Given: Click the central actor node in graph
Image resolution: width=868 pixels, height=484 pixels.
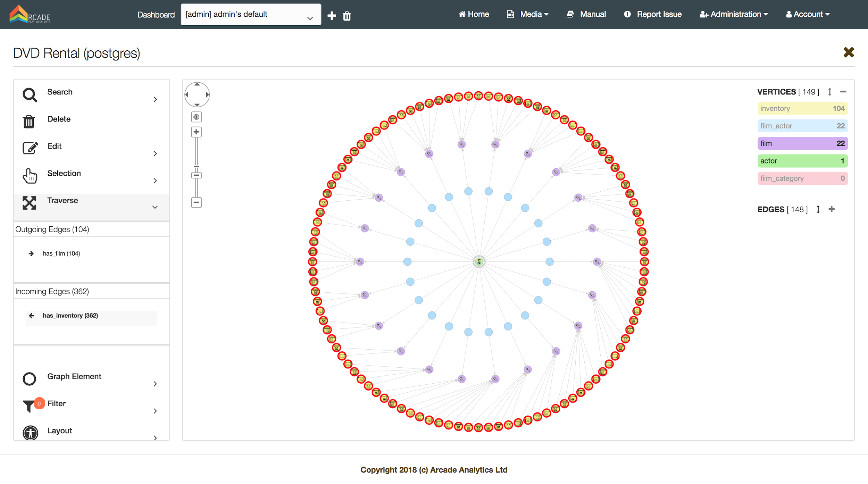Looking at the screenshot, I should tap(479, 262).
